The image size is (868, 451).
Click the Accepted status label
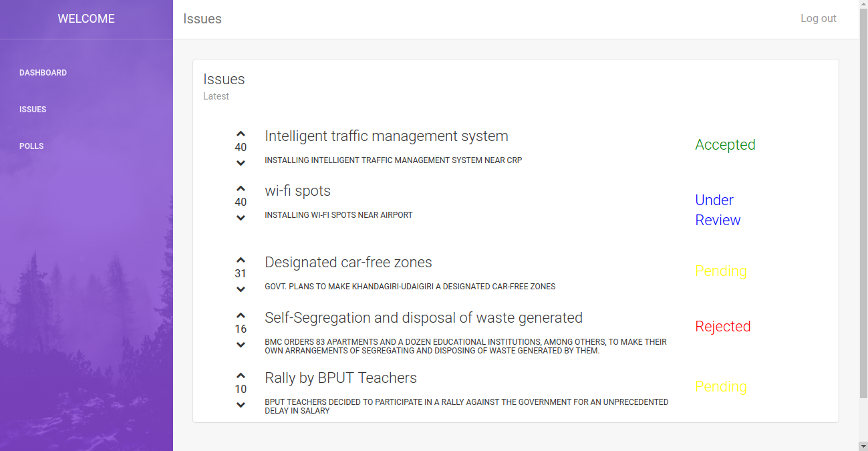pyautogui.click(x=725, y=145)
